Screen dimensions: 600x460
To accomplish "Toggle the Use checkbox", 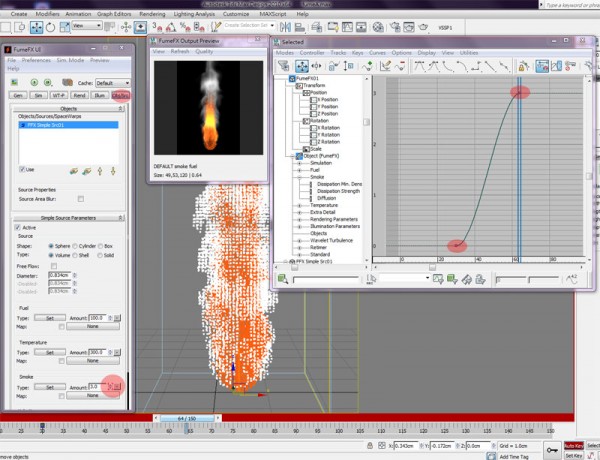I will (22, 169).
